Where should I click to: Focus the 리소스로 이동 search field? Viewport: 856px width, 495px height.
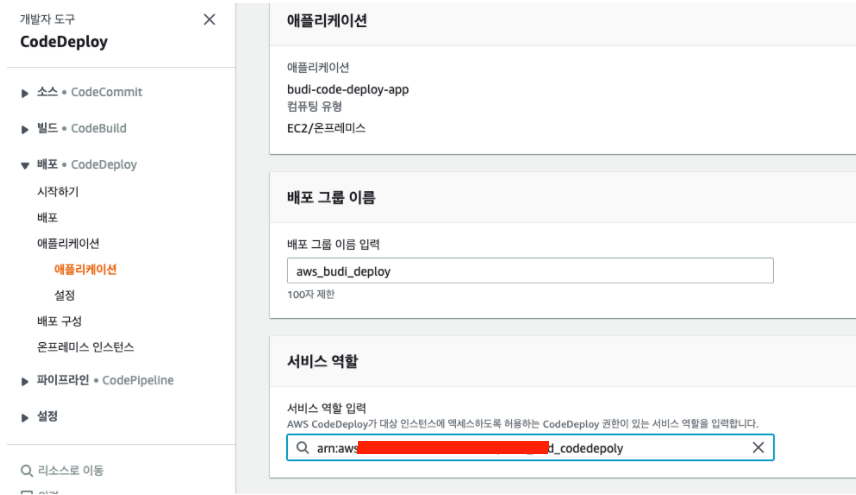pyautogui.click(x=70, y=470)
